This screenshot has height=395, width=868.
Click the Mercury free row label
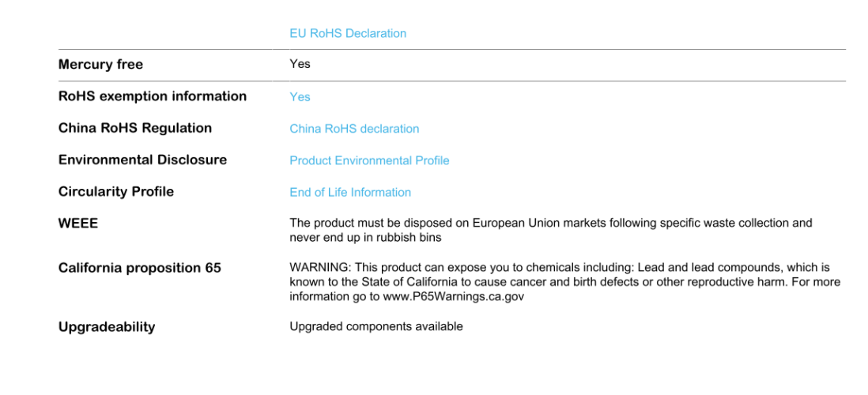(x=100, y=65)
